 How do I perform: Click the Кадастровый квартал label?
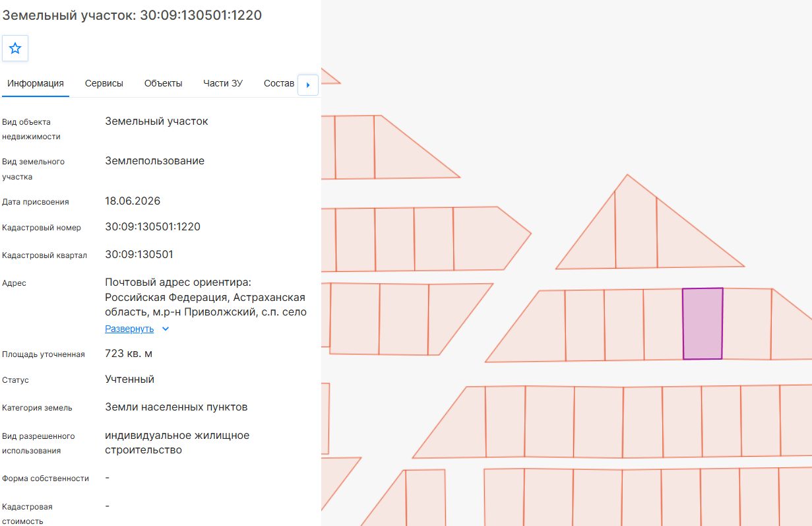tap(44, 255)
